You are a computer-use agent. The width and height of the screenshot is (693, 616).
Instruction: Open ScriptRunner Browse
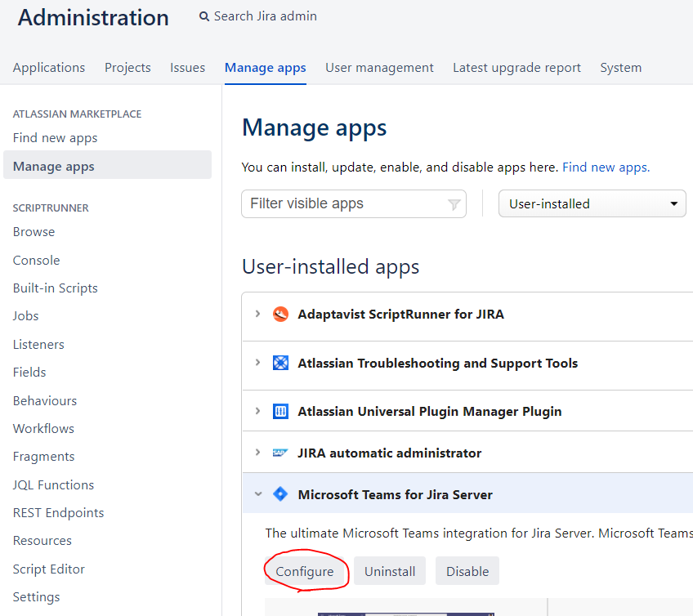tap(34, 231)
